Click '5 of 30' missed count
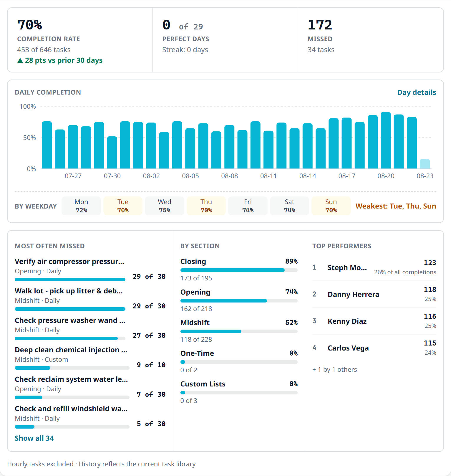451x476 pixels. (151, 424)
